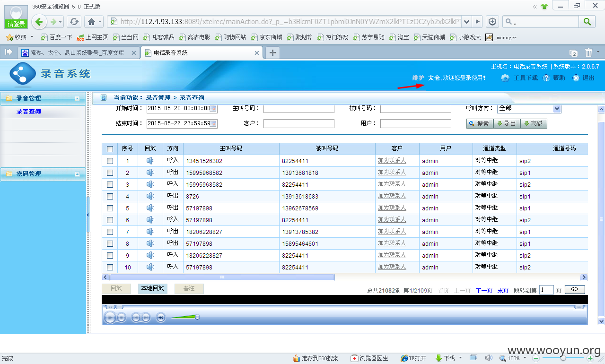This screenshot has width=605, height=364.
Task: Check the box for row 2
Action: tap(110, 173)
